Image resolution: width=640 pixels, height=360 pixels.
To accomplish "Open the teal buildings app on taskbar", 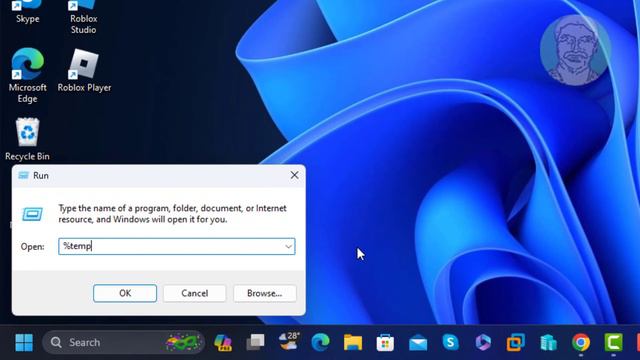I will 548,342.
